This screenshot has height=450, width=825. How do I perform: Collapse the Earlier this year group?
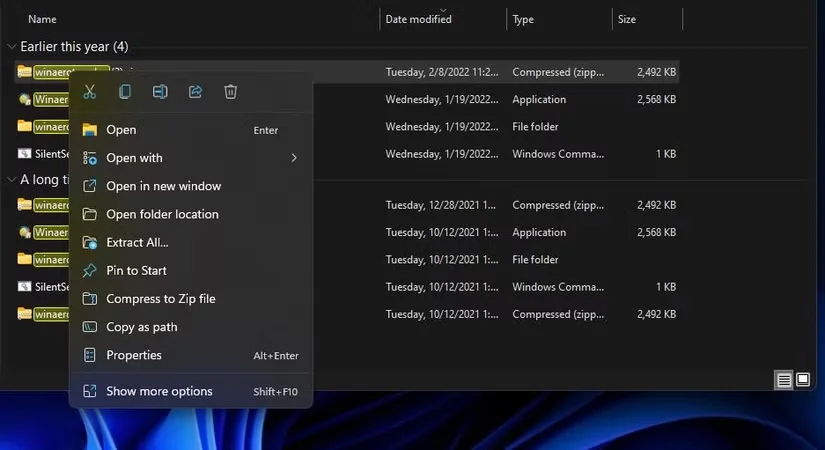coord(11,47)
